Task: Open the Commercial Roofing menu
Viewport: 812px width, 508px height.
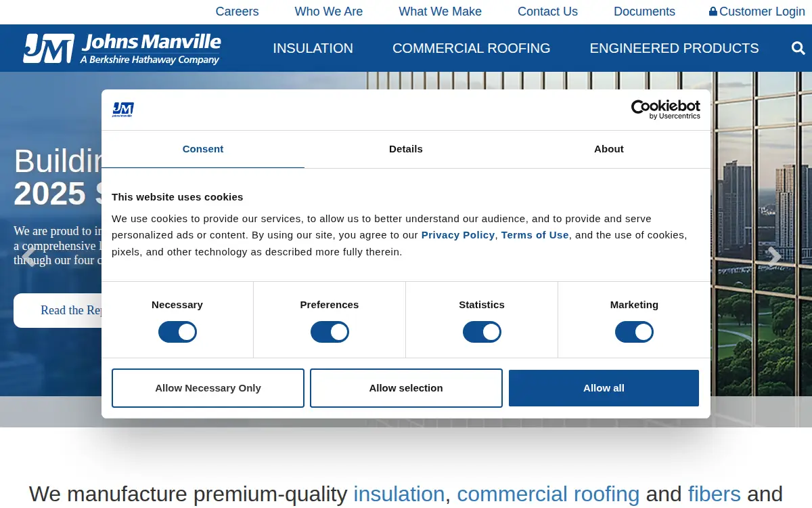Action: coord(471,48)
